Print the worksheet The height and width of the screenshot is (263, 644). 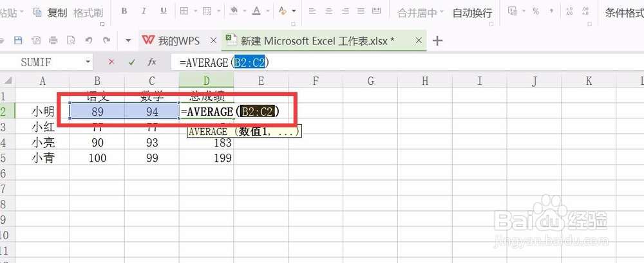[53, 41]
